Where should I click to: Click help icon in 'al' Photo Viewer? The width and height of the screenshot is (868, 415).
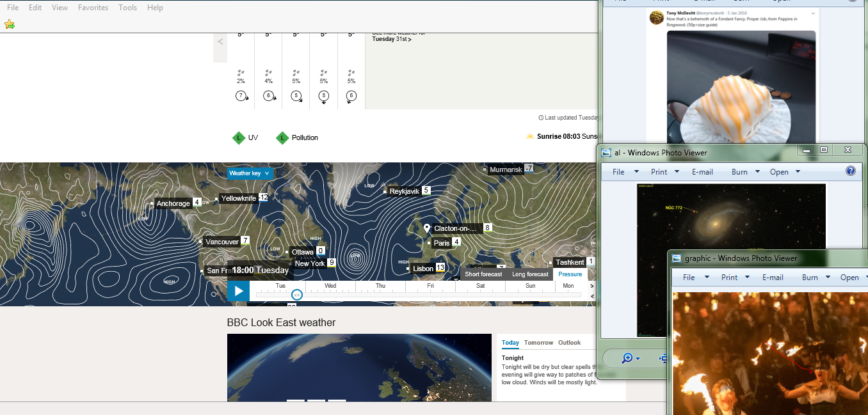[x=851, y=171]
